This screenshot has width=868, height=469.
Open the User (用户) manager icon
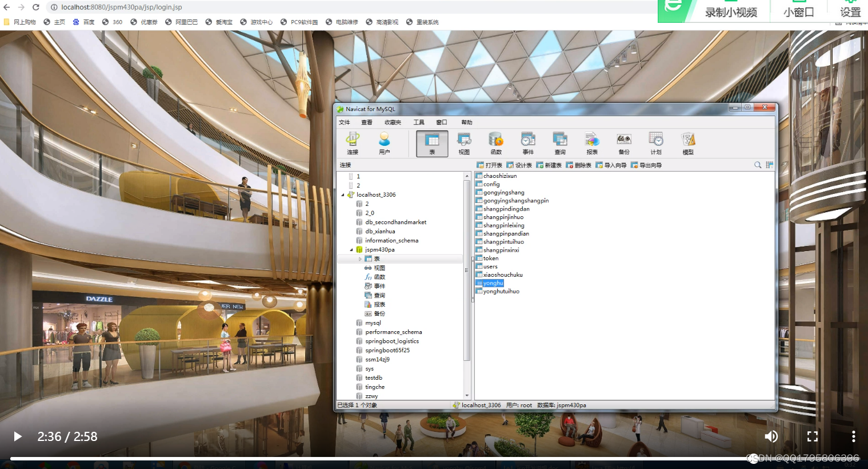pyautogui.click(x=385, y=143)
